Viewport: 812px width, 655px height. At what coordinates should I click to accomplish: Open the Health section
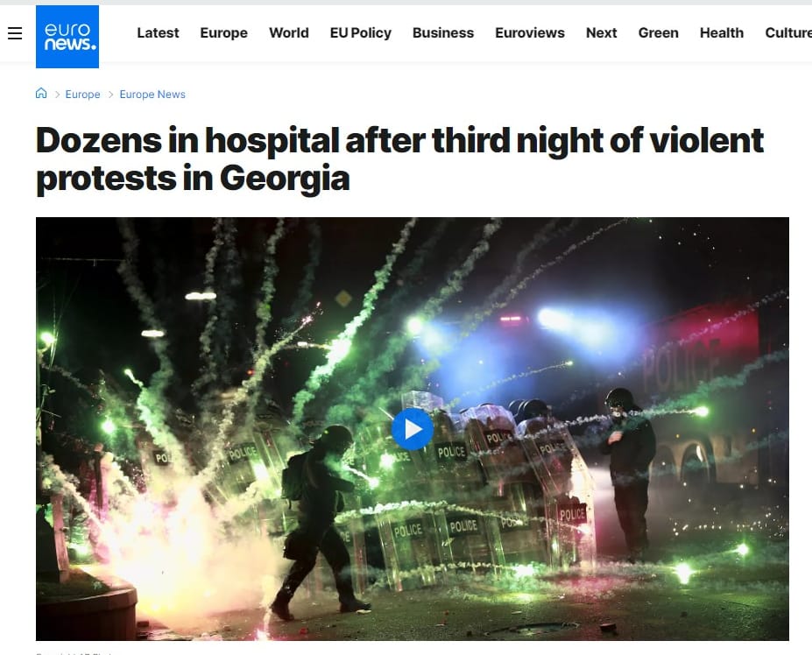coord(722,32)
